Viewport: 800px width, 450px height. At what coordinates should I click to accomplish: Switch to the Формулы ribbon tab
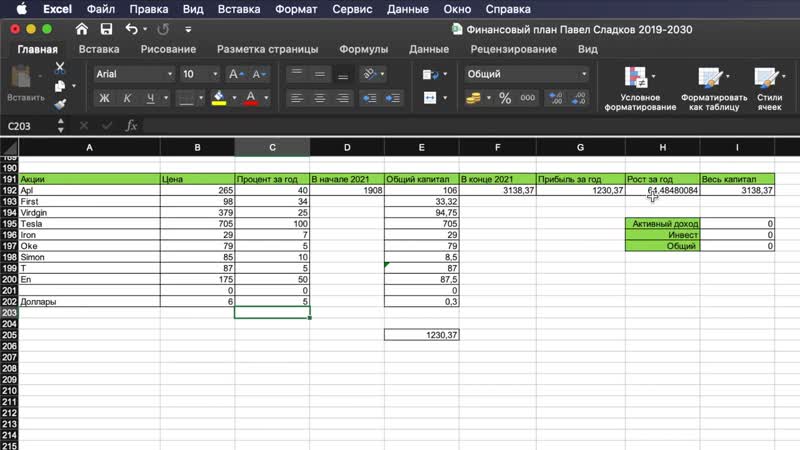(x=363, y=49)
